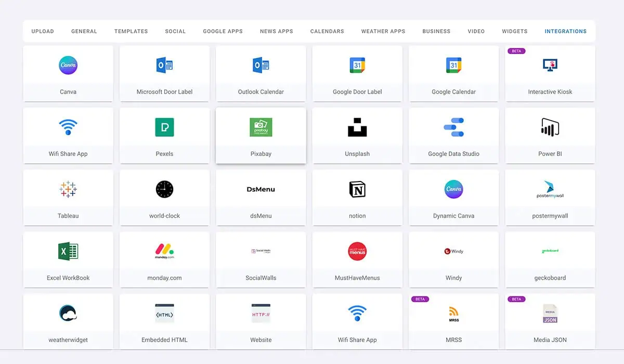Select the monday.com logo
The image size is (624, 364).
click(164, 251)
